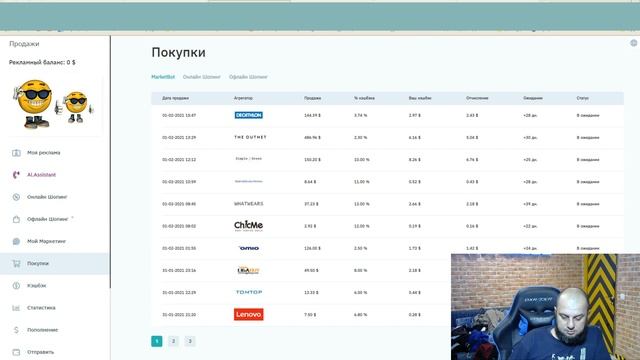Go to page 1 of purchases
This screenshot has height=360, width=640.
157,341
